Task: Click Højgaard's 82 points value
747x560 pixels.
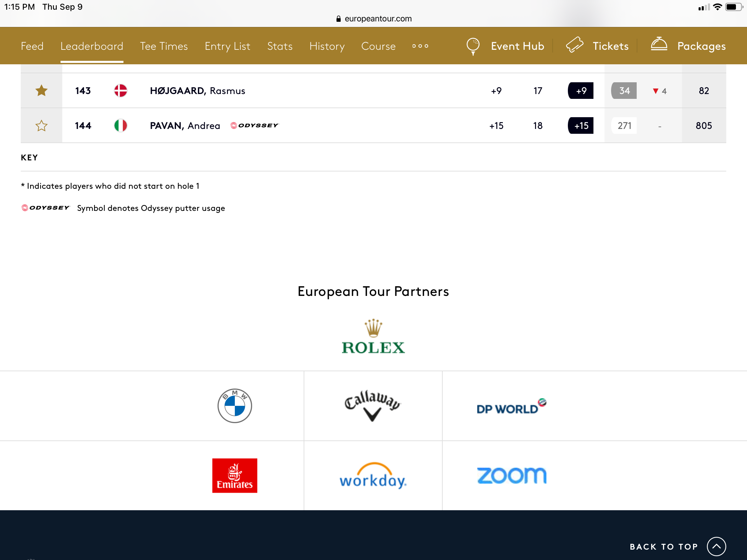Action: coord(704,91)
